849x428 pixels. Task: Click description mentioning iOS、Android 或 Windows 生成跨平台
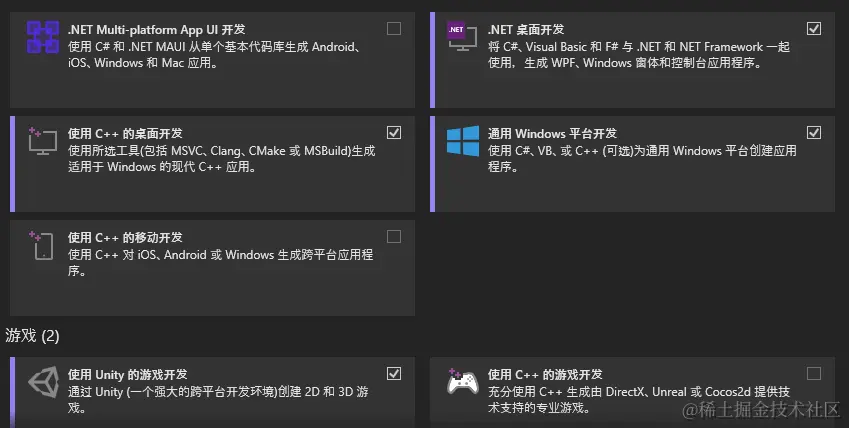point(220,263)
